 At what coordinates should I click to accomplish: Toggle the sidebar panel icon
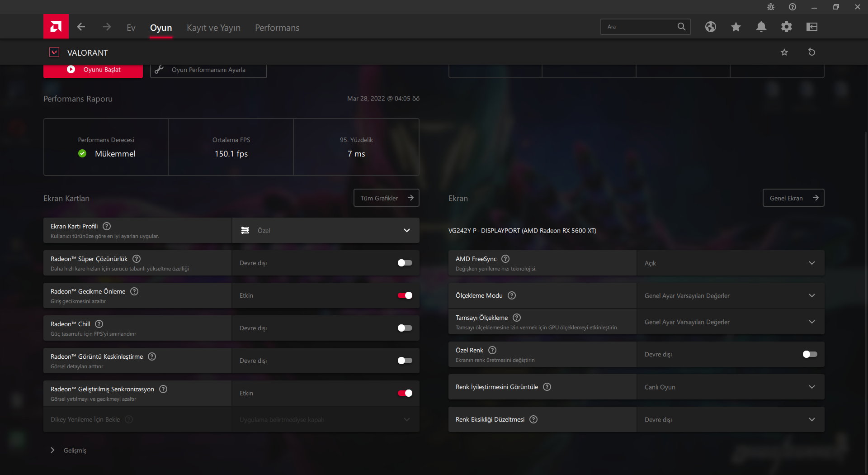click(812, 27)
